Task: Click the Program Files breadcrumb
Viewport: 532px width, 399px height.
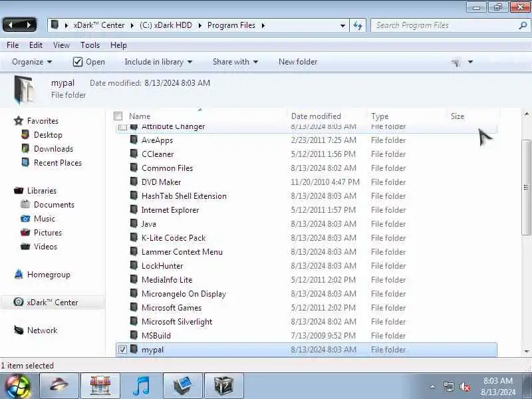Action: (x=231, y=25)
